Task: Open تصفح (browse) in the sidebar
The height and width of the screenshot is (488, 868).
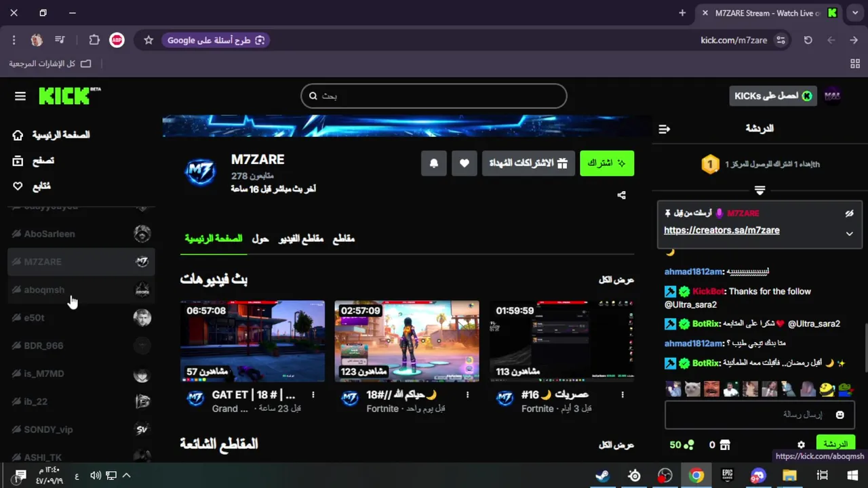Action: coord(34,161)
